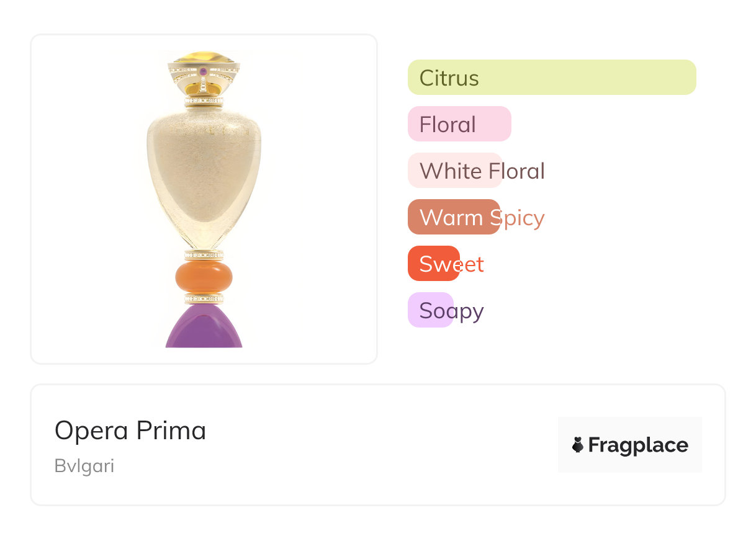
Task: Open the Opera Prima fragrance title
Action: [x=130, y=431]
